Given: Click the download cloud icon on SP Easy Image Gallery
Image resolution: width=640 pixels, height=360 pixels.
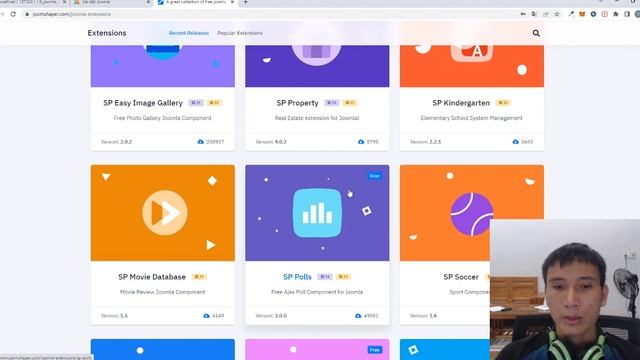Looking at the screenshot, I should (200, 142).
